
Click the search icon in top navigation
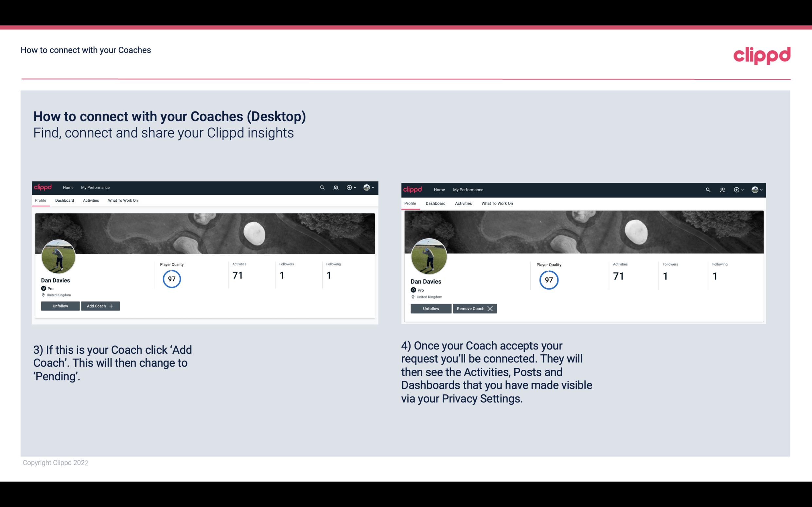point(322,188)
